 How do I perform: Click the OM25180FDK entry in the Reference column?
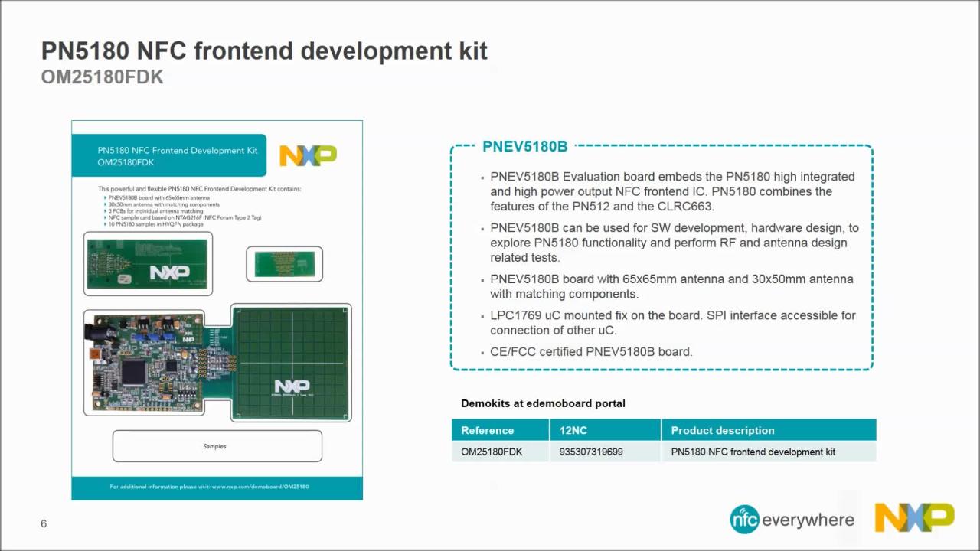[492, 452]
